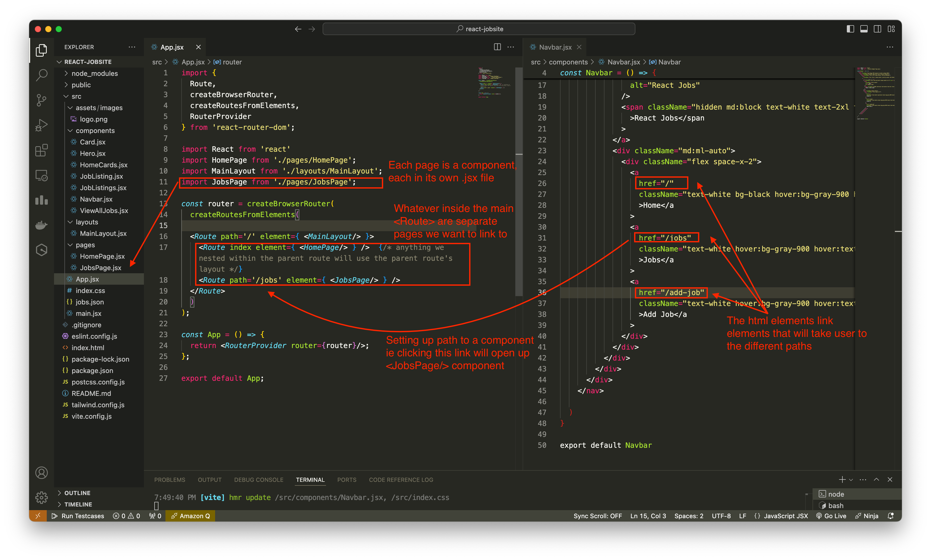Maximize the panel with the up chevron
The image size is (931, 560).
(x=876, y=480)
